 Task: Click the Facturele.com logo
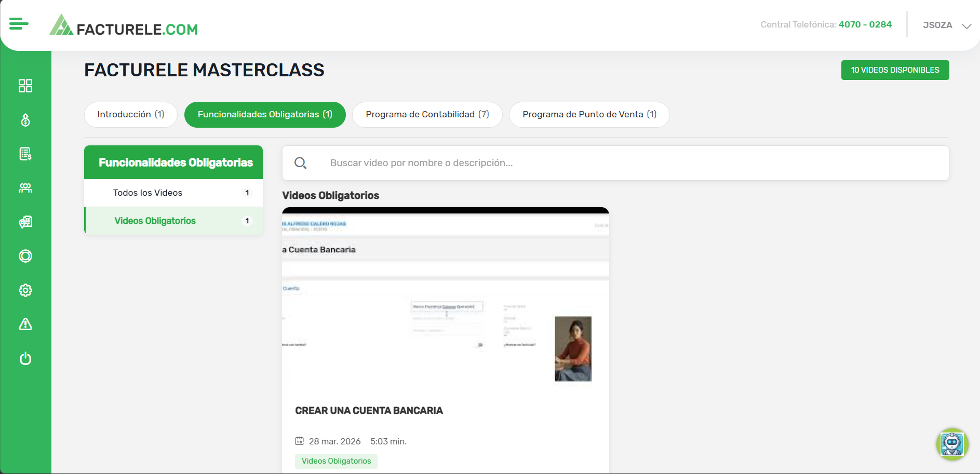(124, 25)
